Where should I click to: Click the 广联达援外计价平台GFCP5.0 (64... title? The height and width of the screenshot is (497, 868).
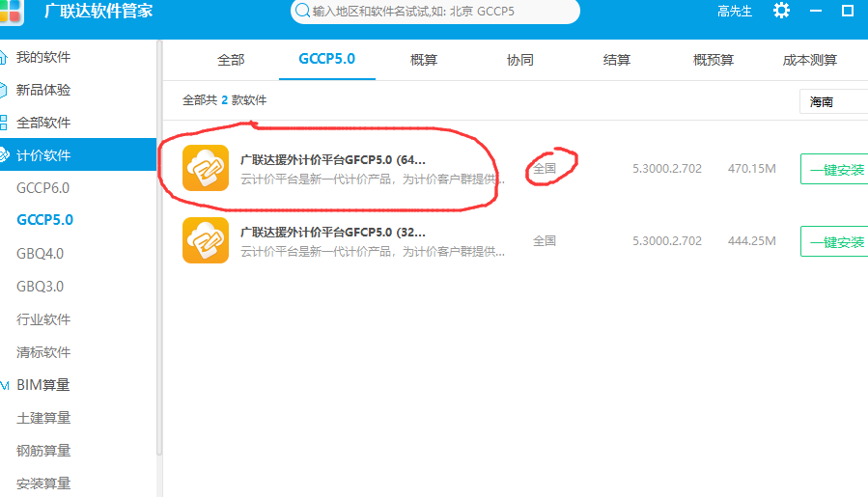coord(333,160)
